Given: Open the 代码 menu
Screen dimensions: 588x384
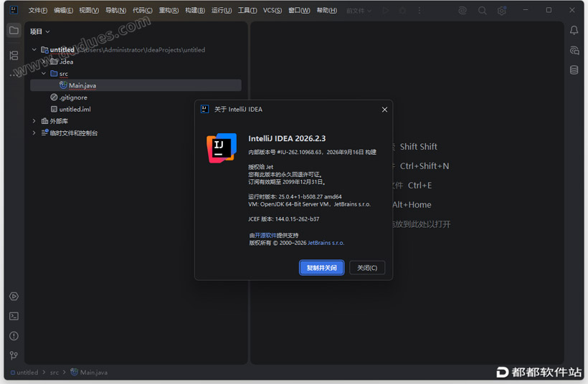Looking at the screenshot, I should click(143, 11).
